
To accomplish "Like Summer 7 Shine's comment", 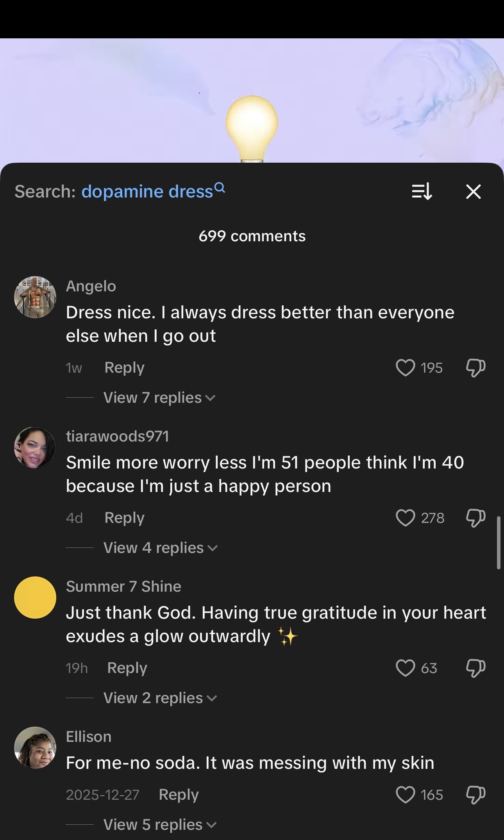I will [x=405, y=668].
